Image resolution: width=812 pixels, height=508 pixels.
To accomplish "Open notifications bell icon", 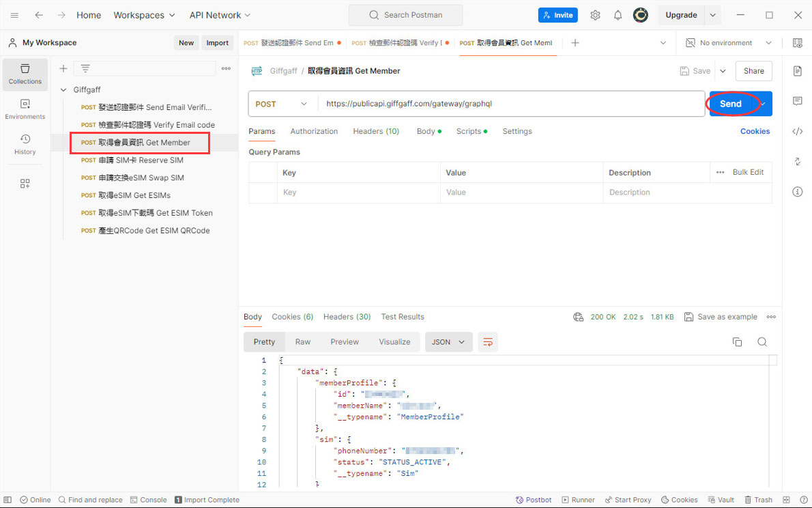I will 618,15.
